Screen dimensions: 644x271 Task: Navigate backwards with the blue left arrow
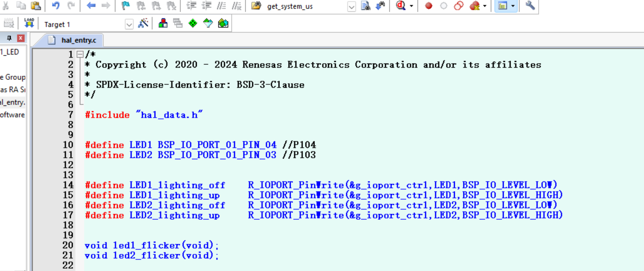[x=91, y=5]
